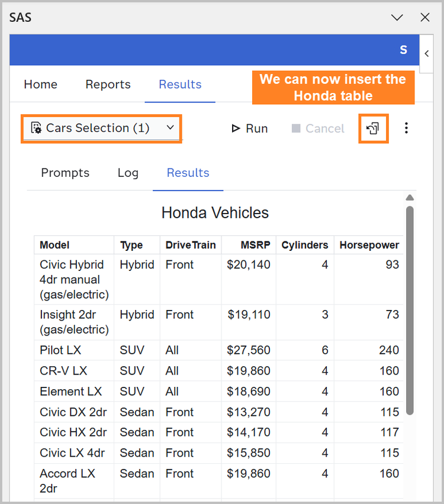
Task: Open the Log sub-tab
Action: (x=128, y=173)
